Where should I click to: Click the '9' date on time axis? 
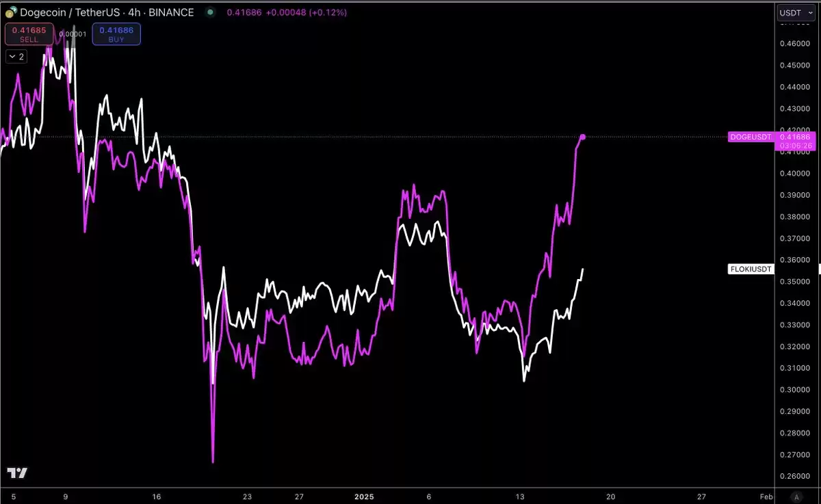pyautogui.click(x=66, y=496)
